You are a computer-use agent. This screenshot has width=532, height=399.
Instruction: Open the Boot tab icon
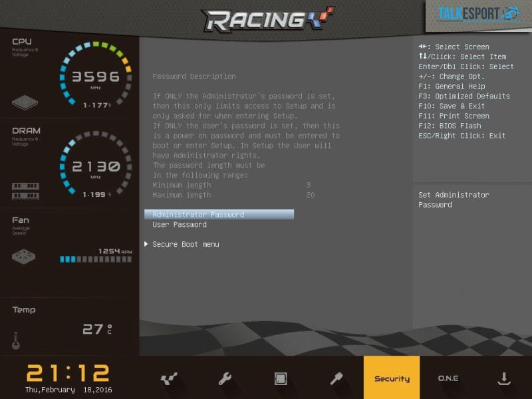[x=336, y=378]
